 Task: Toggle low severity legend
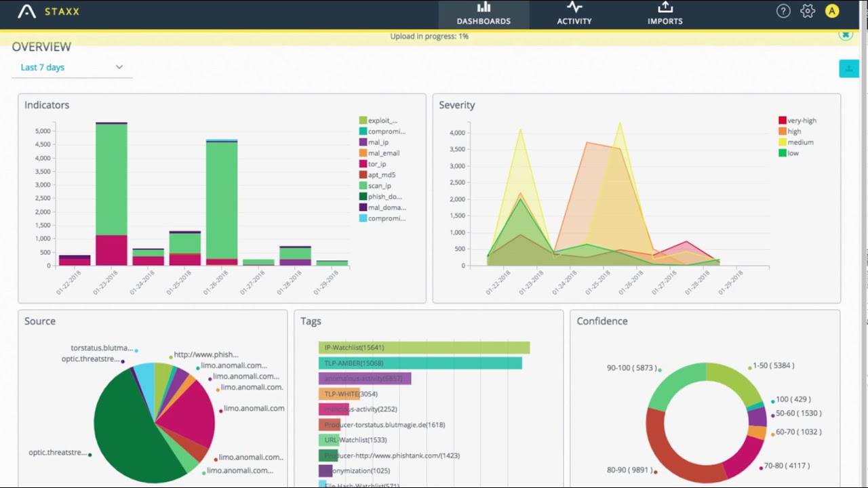point(789,153)
